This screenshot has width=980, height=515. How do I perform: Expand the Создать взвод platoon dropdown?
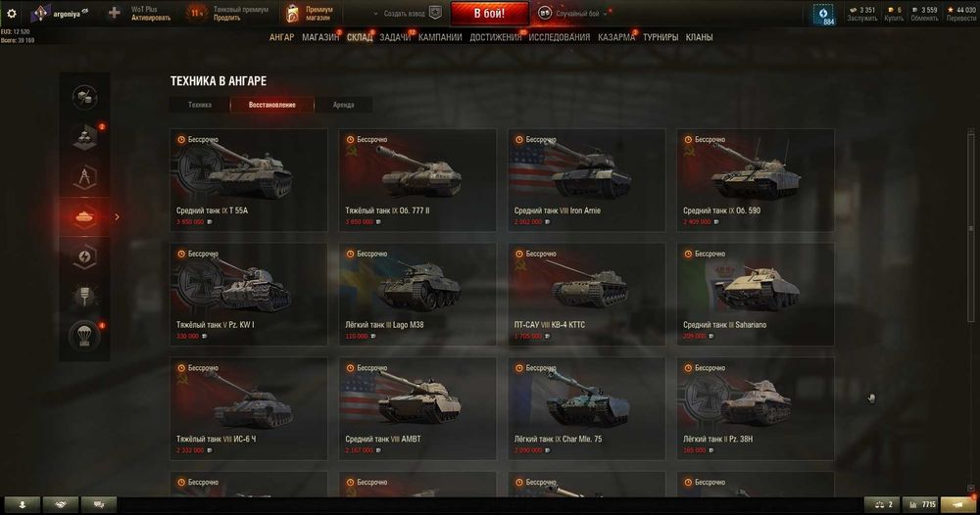(x=407, y=13)
